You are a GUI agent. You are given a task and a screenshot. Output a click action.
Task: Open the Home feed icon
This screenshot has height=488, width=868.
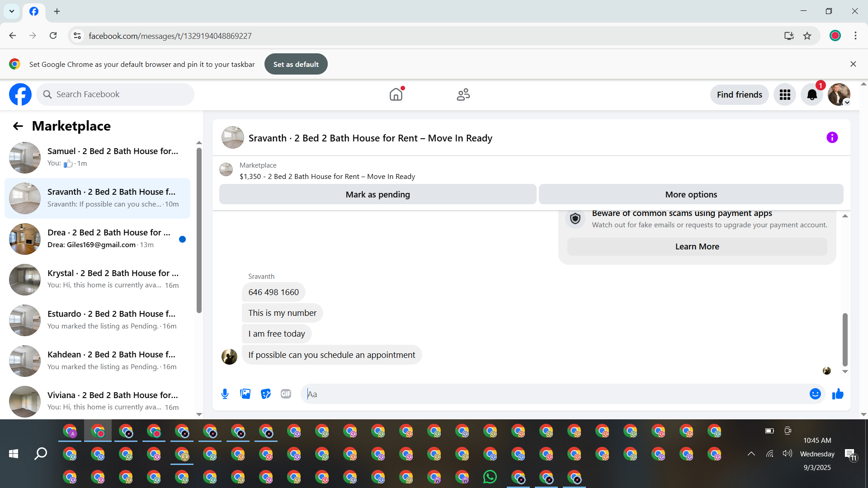click(x=396, y=94)
